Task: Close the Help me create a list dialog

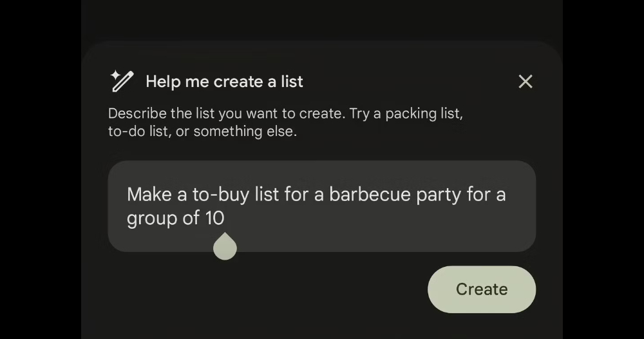Action: tap(526, 81)
